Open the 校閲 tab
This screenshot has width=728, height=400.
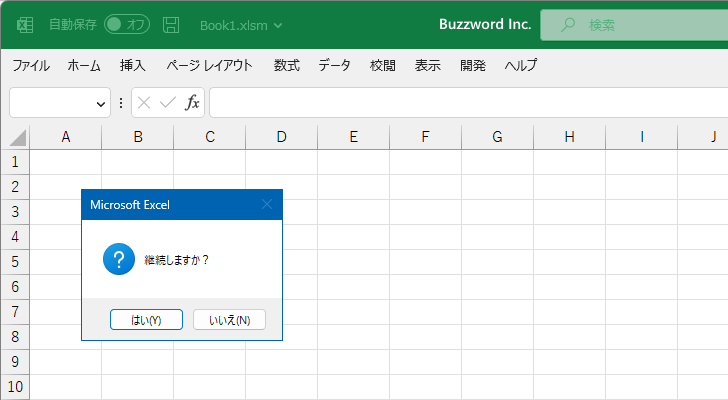pyautogui.click(x=383, y=65)
